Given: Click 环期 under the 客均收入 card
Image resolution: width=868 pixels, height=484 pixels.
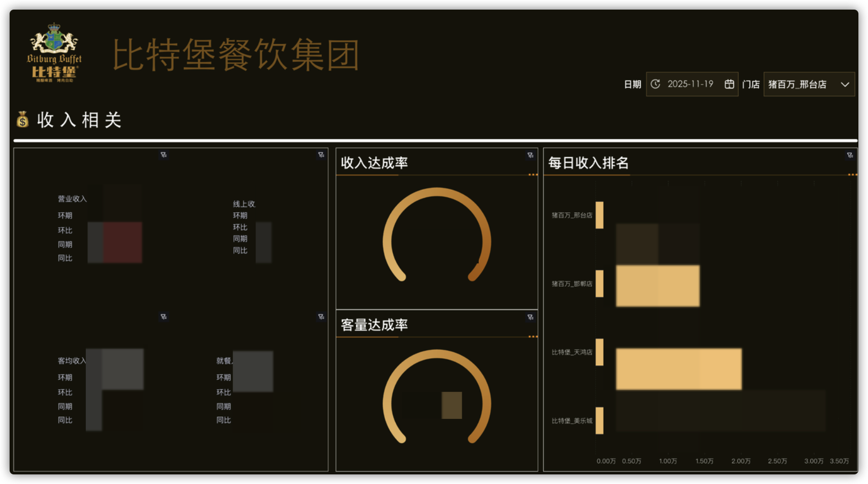Looking at the screenshot, I should tap(65, 377).
